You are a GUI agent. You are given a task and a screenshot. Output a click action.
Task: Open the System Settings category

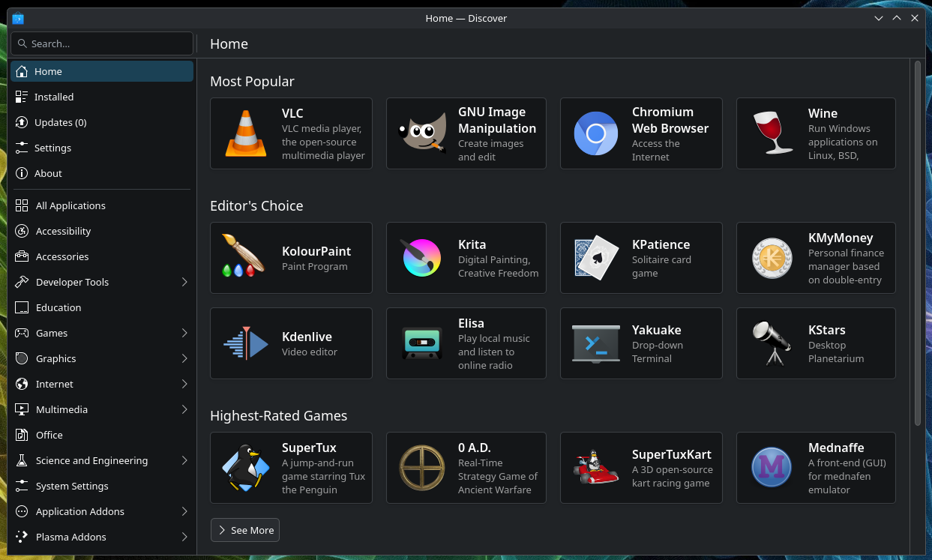click(102, 486)
